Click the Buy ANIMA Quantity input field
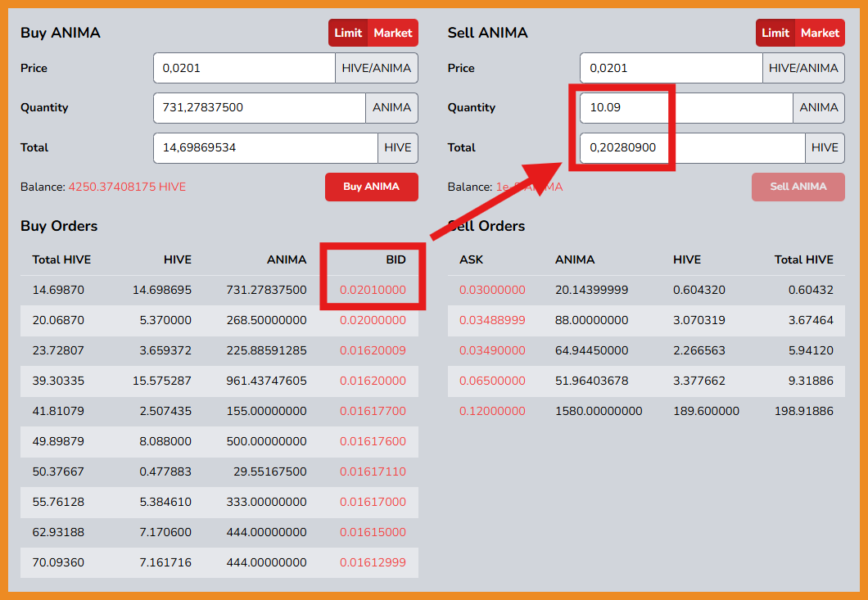Viewport: 868px width, 600px height. coord(259,107)
